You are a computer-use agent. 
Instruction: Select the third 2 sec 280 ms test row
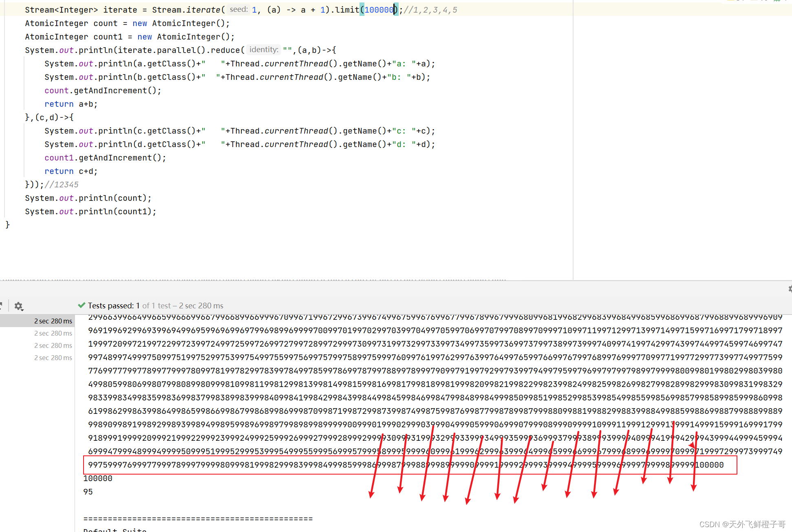click(53, 345)
